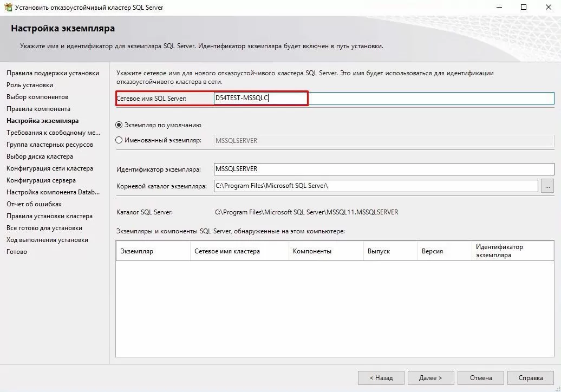The height and width of the screenshot is (392, 561).
Task: Open the Правила компонента step
Action: point(38,109)
